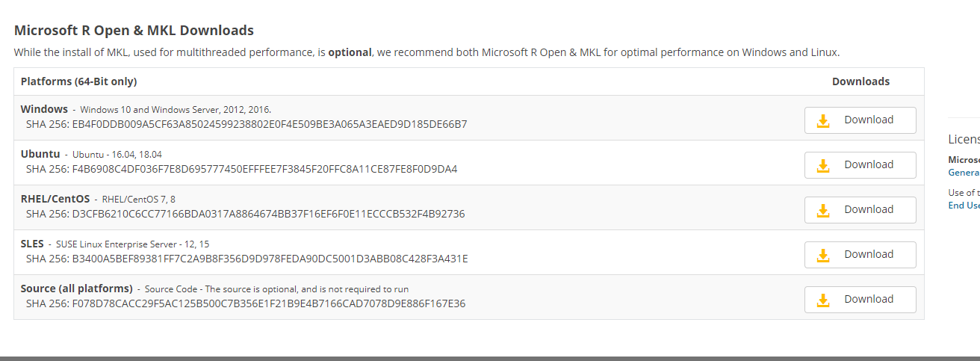Click the RHEL/CentOS download arrow icon

[x=823, y=210]
